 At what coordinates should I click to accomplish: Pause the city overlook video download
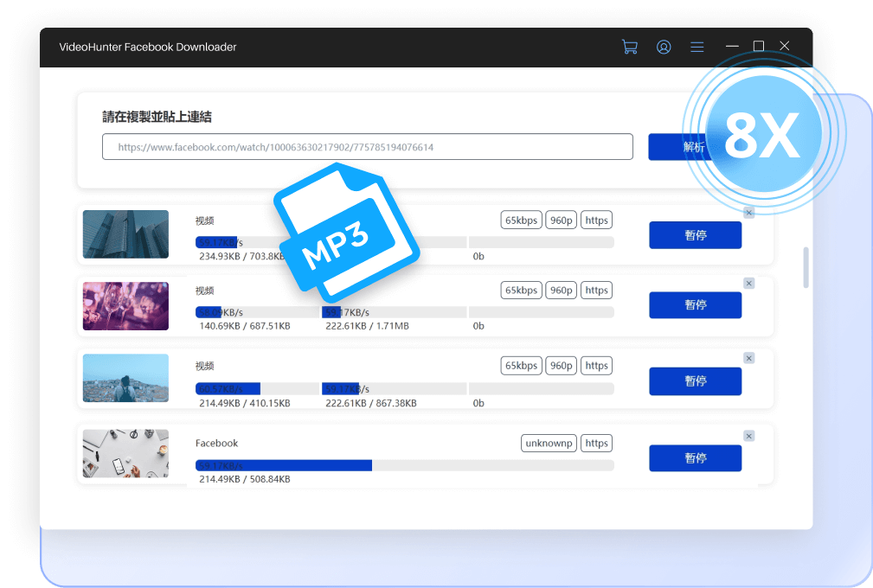click(x=696, y=381)
